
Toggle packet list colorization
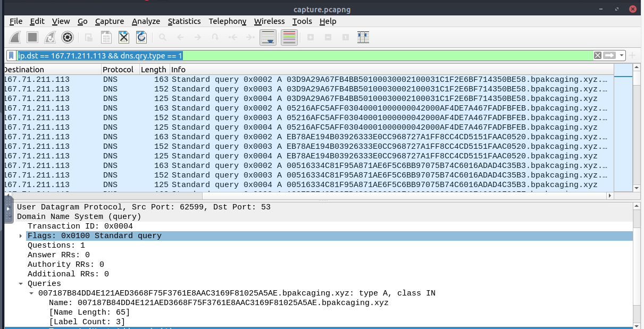coord(289,37)
